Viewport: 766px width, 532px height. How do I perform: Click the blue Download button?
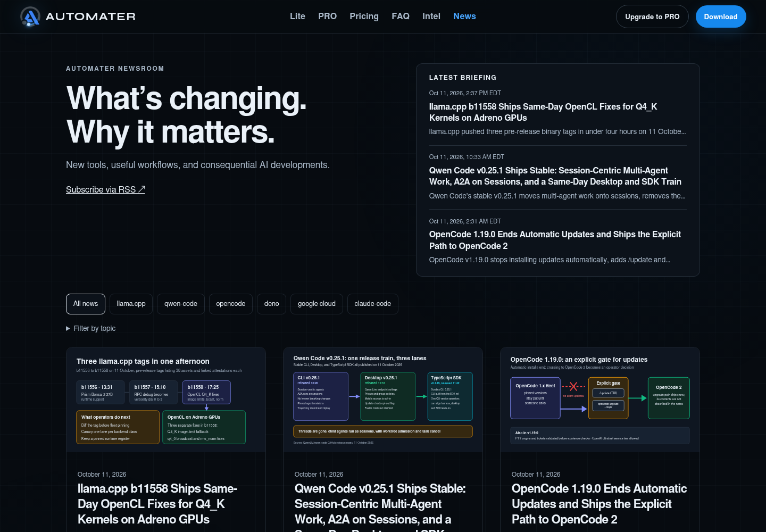721,16
